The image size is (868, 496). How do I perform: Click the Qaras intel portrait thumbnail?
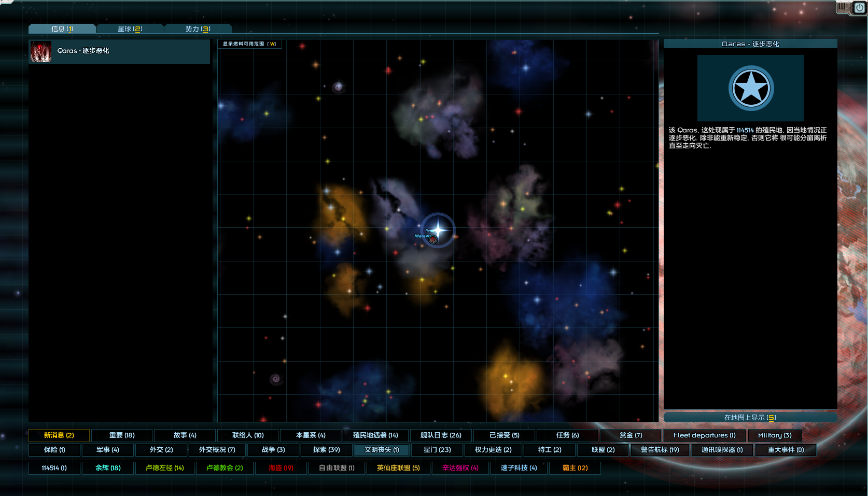[41, 51]
